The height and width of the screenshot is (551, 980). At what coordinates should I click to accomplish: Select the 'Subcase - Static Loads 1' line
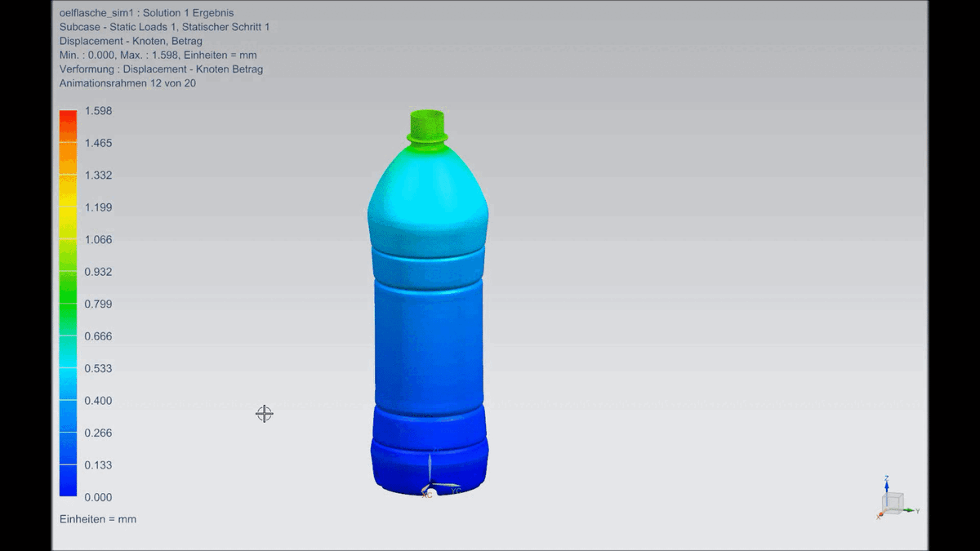click(x=165, y=27)
